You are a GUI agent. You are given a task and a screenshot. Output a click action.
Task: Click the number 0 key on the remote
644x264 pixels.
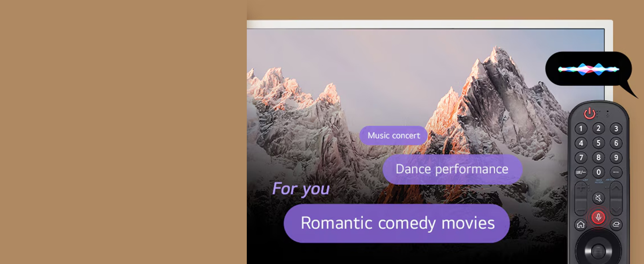coord(598,172)
